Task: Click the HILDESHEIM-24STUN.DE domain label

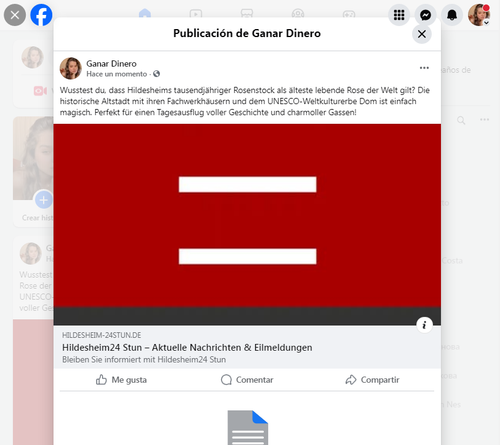Action: pyautogui.click(x=101, y=335)
